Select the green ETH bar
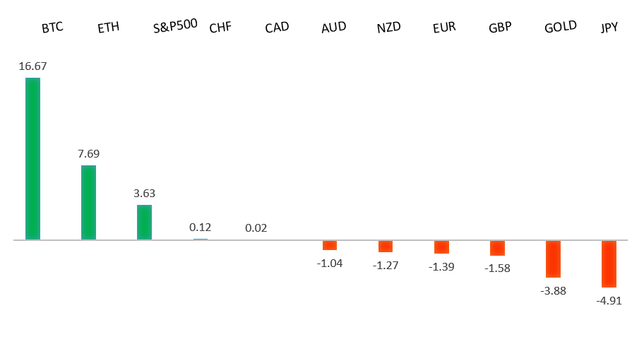Viewport: 644px width, 349px height. [x=88, y=202]
